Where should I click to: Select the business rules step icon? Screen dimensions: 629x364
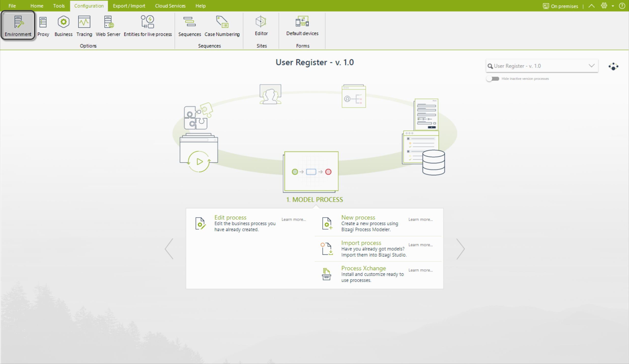[x=354, y=96]
